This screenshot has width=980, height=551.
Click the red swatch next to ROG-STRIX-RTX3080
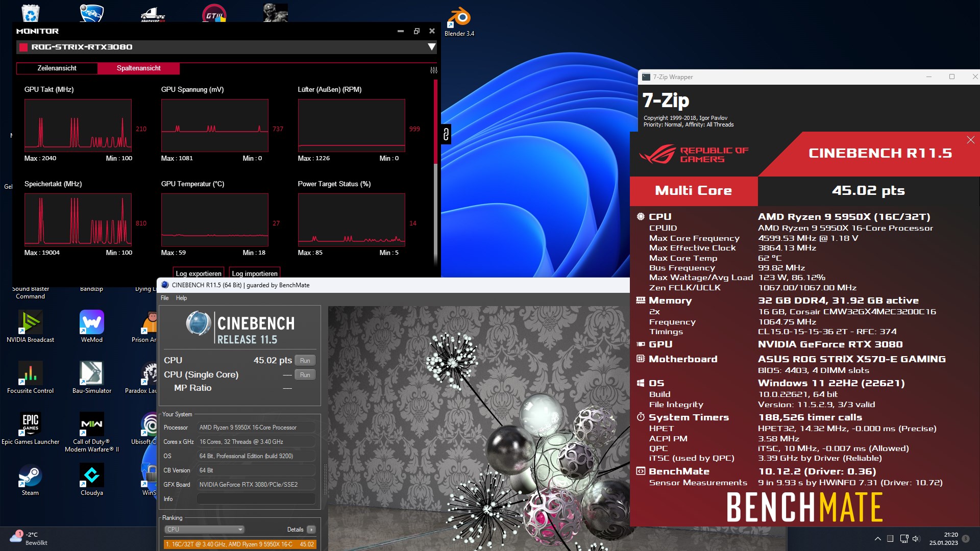pyautogui.click(x=23, y=47)
